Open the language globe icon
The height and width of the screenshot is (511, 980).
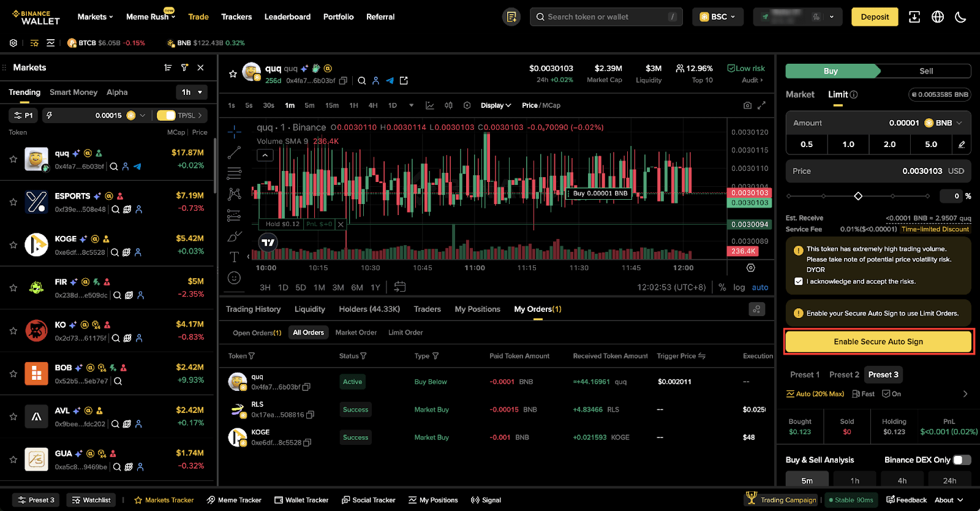point(938,17)
